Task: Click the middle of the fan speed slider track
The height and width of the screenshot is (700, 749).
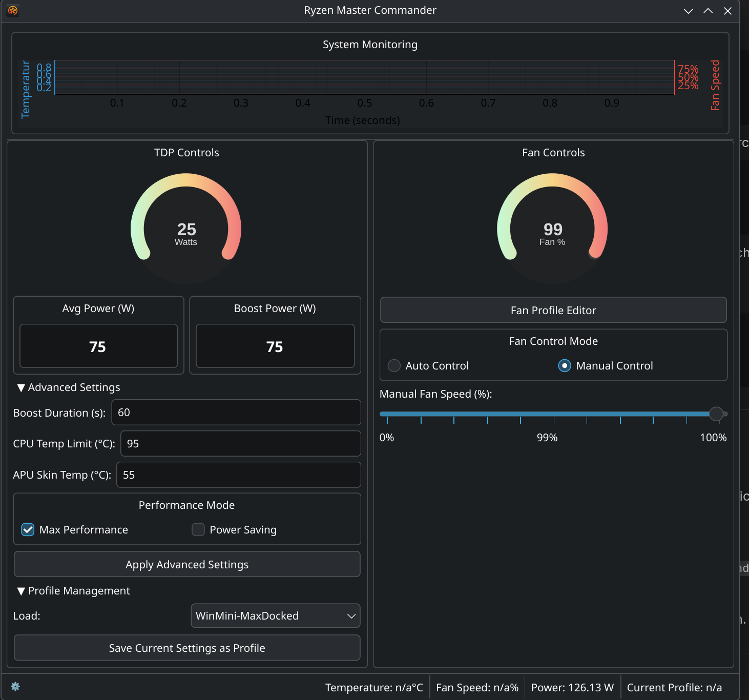Action: click(x=553, y=414)
